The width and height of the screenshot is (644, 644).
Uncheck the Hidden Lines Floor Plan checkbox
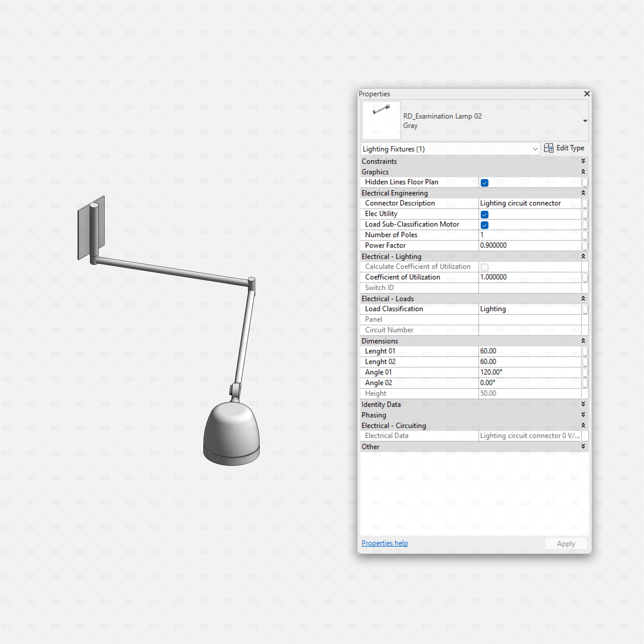[484, 183]
